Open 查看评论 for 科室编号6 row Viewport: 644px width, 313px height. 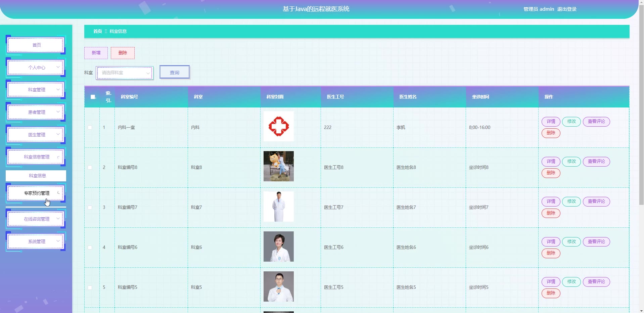tap(596, 242)
